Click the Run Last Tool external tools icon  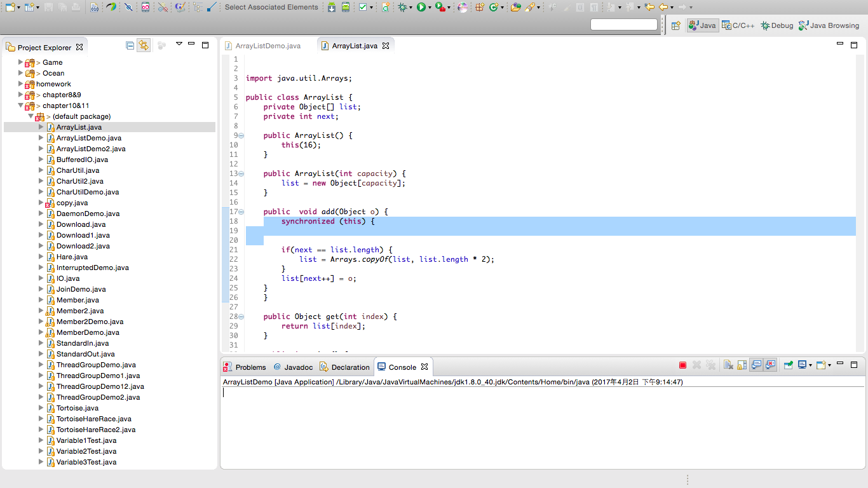440,7
